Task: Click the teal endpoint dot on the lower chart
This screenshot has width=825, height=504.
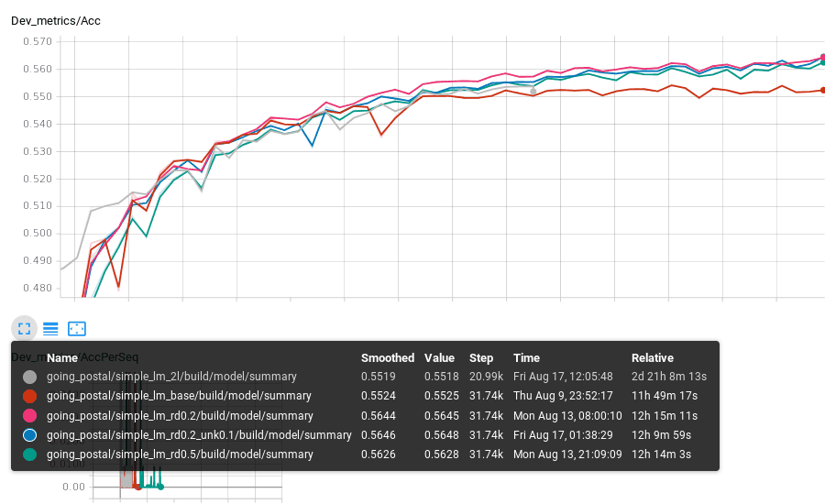Action: click(x=160, y=487)
